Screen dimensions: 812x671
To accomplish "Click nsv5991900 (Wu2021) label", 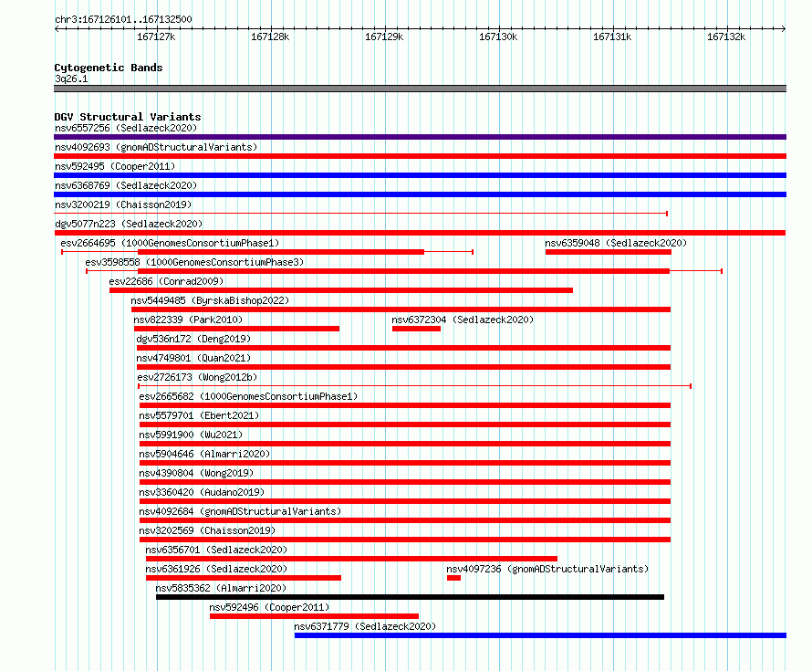I will [x=191, y=435].
